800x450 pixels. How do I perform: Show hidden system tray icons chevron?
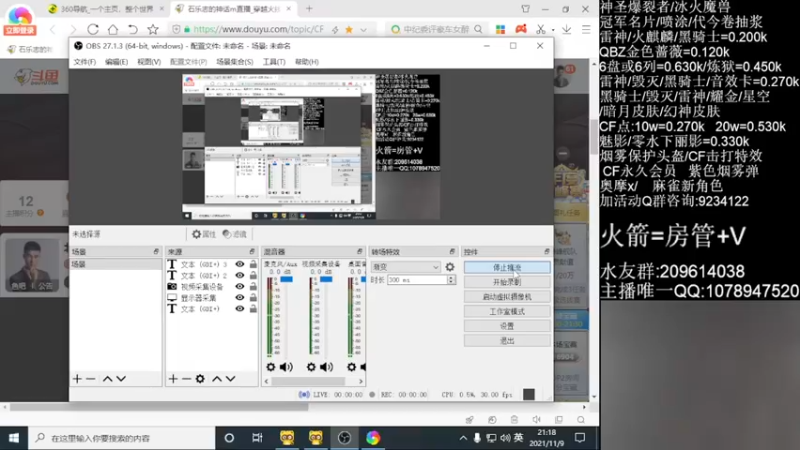[463, 438]
